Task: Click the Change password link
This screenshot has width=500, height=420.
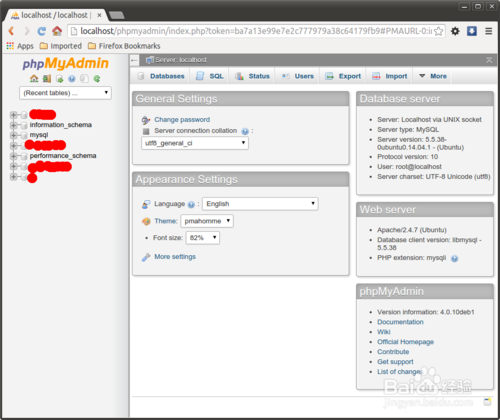Action: [182, 120]
